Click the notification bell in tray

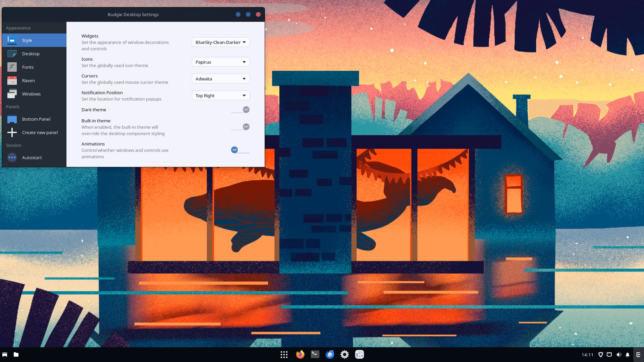point(628,355)
